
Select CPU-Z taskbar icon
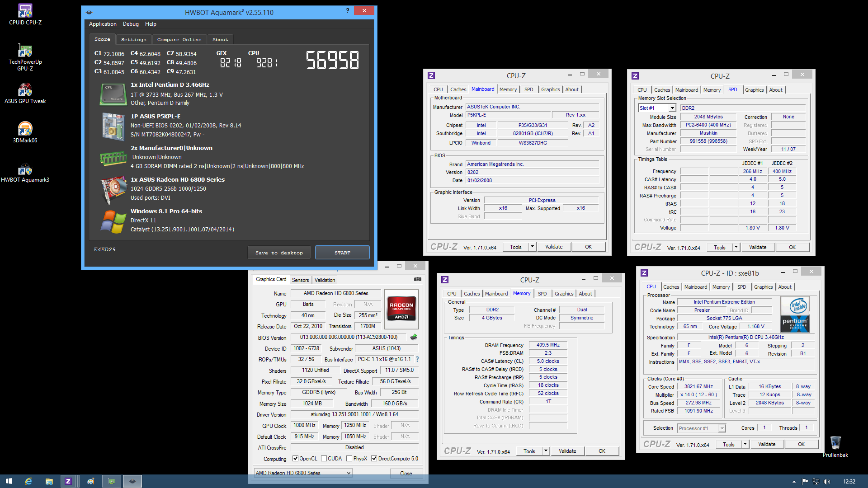[68, 481]
